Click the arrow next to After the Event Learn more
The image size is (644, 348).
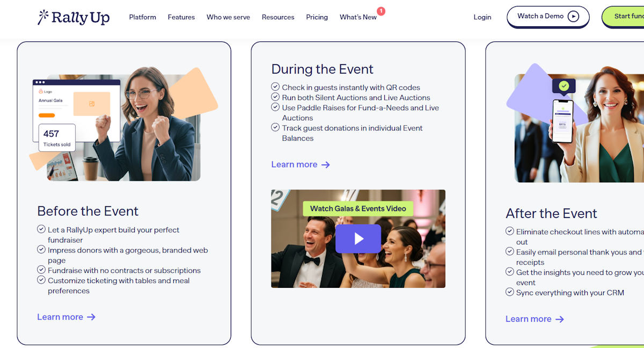(x=560, y=319)
